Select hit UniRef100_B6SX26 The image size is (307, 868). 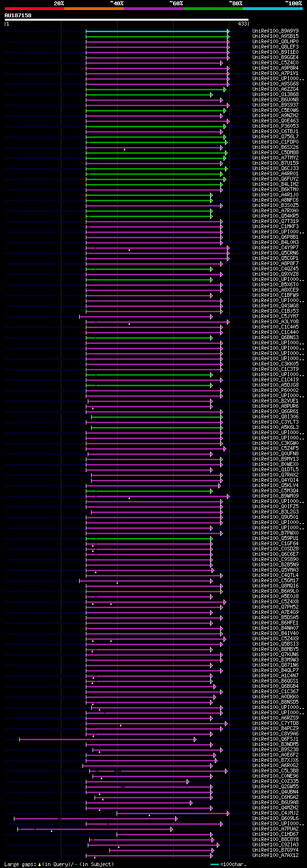click(x=275, y=147)
